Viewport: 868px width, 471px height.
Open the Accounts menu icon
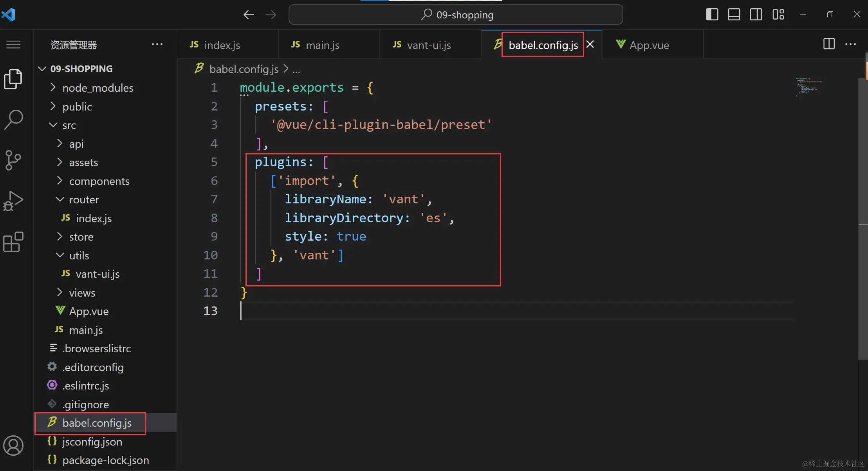coord(13,446)
